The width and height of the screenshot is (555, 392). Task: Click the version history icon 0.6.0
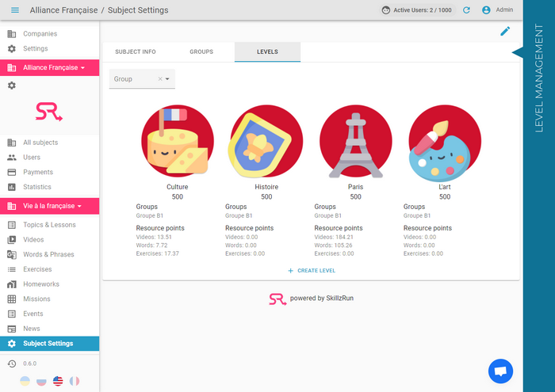click(x=12, y=363)
